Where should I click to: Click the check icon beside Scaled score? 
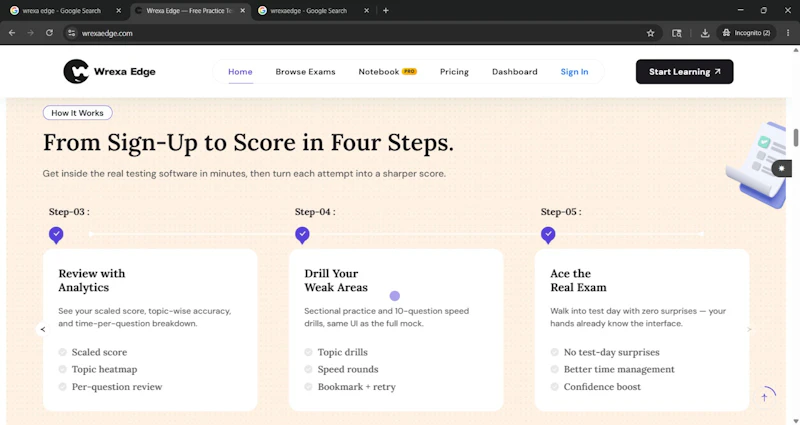[62, 352]
